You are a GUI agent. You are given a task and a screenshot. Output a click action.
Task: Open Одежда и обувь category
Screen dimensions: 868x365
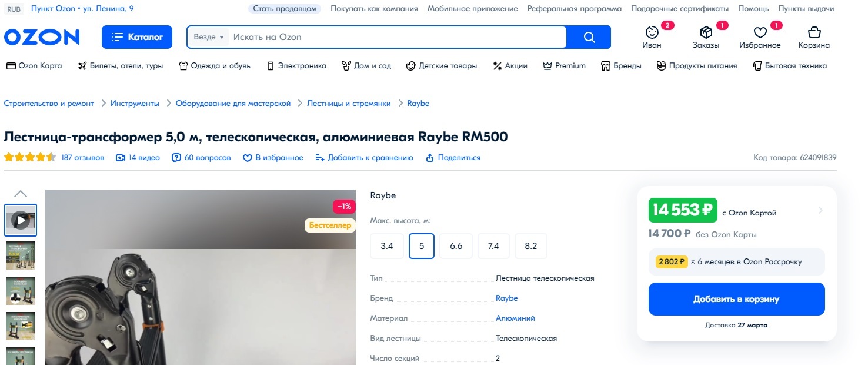pyautogui.click(x=215, y=66)
